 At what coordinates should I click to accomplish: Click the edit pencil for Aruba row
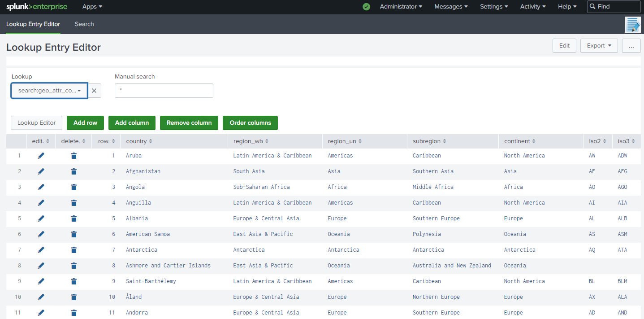(x=41, y=156)
